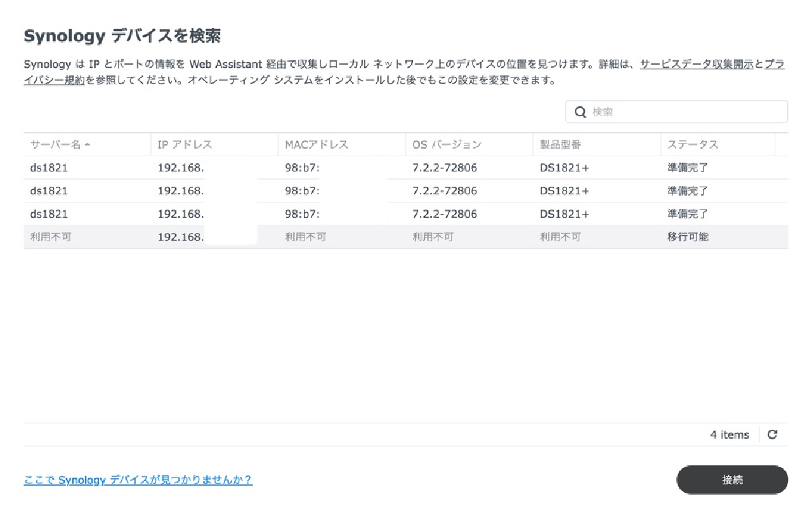Click the 接続 button
This screenshot has width=812, height=527.
point(732,480)
